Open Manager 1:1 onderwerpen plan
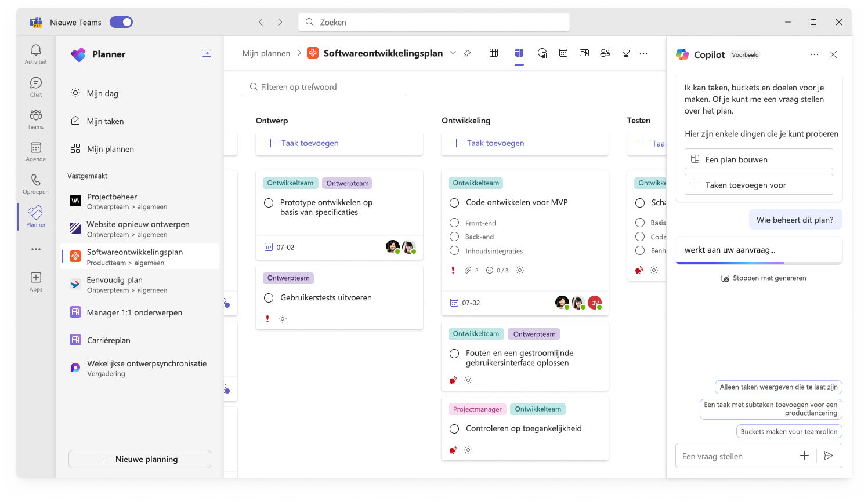 pyautogui.click(x=140, y=312)
